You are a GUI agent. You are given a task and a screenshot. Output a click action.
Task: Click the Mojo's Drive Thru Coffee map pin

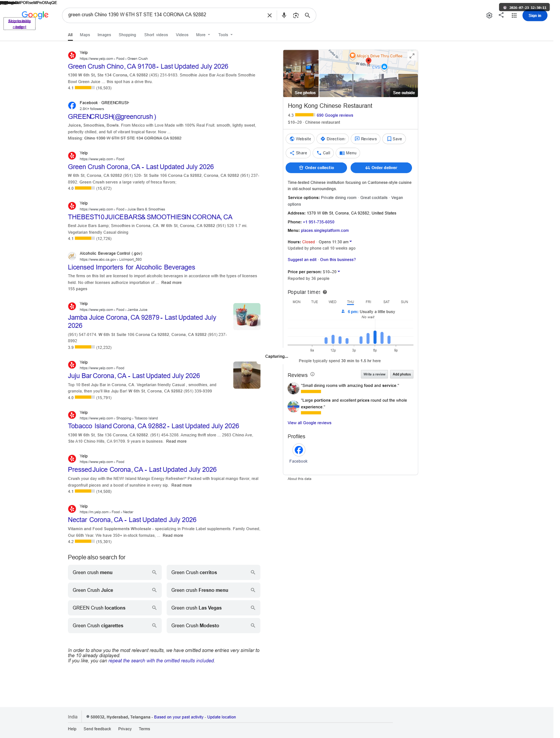353,56
